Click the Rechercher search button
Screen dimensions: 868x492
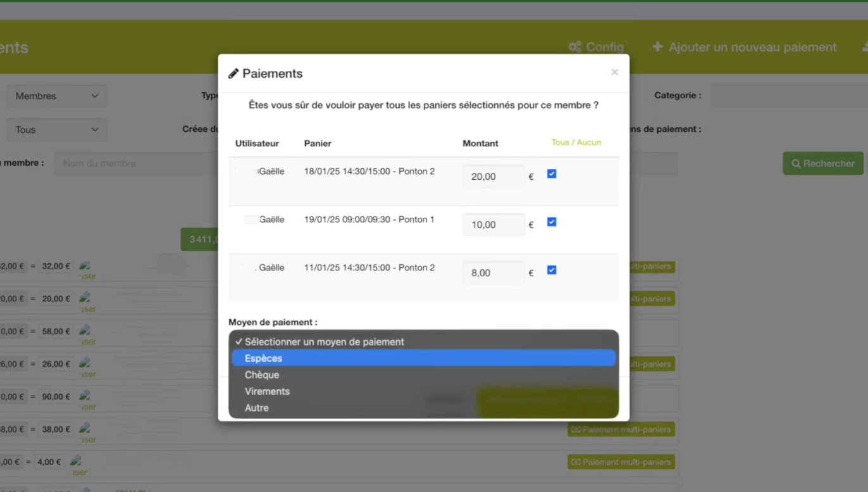click(822, 163)
